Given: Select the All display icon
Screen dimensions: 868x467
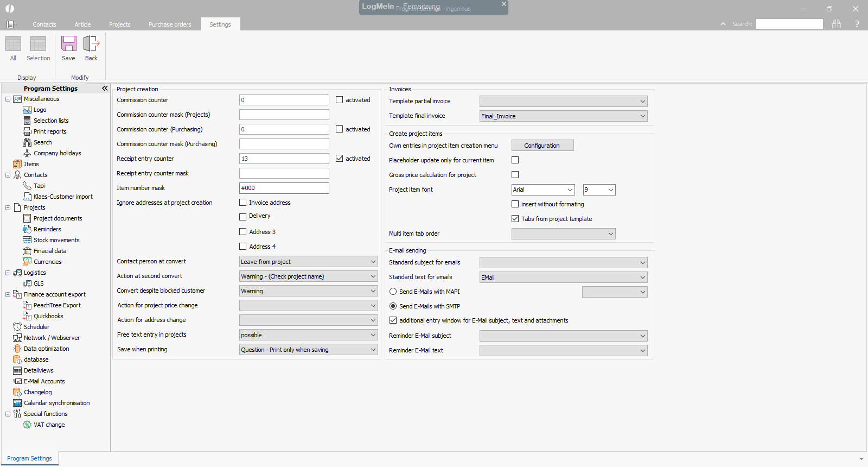Looking at the screenshot, I should click(13, 44).
